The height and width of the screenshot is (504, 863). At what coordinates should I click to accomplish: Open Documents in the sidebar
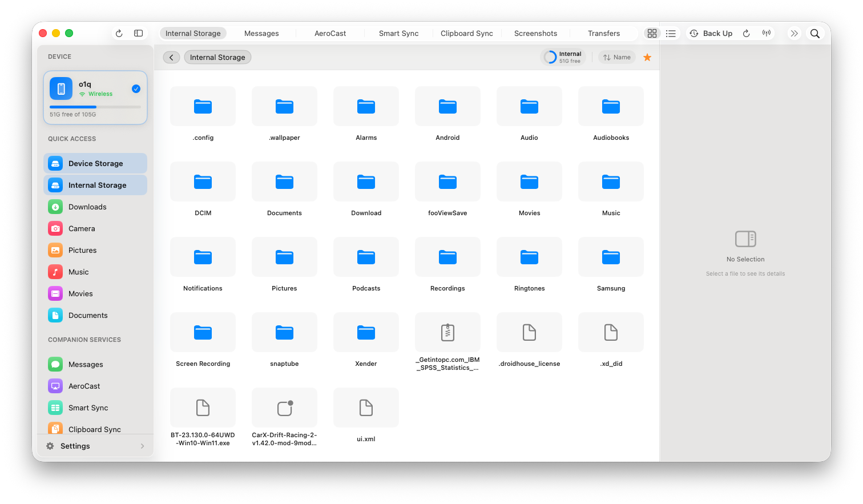[x=95, y=315]
